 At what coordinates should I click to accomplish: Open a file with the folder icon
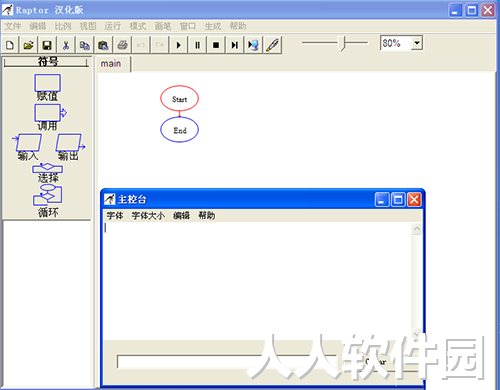[29, 45]
